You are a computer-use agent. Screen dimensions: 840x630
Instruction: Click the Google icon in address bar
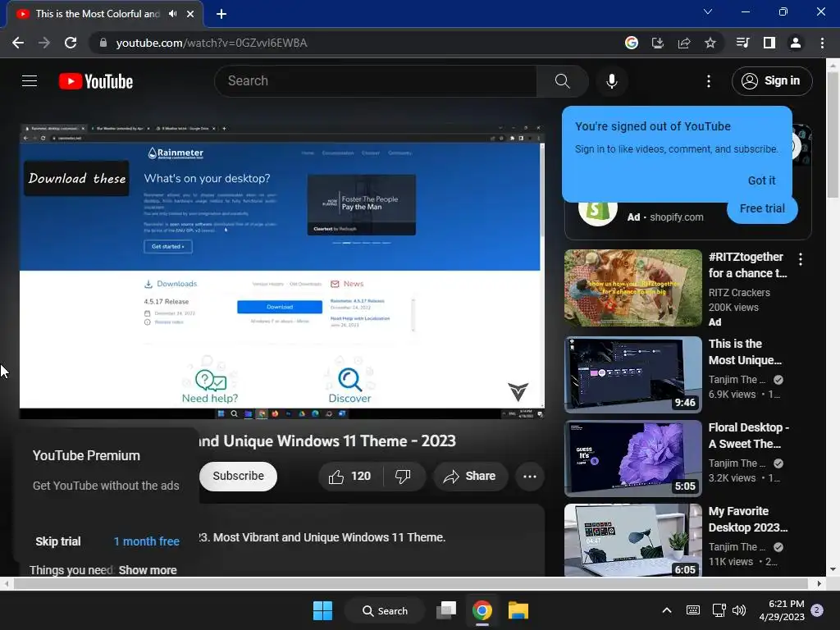tap(631, 43)
